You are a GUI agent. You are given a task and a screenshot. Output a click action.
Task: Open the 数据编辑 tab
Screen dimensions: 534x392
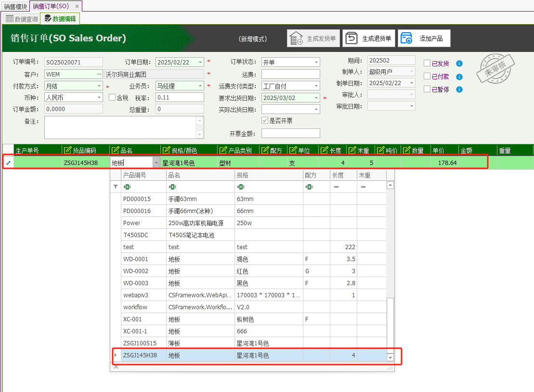(60, 18)
